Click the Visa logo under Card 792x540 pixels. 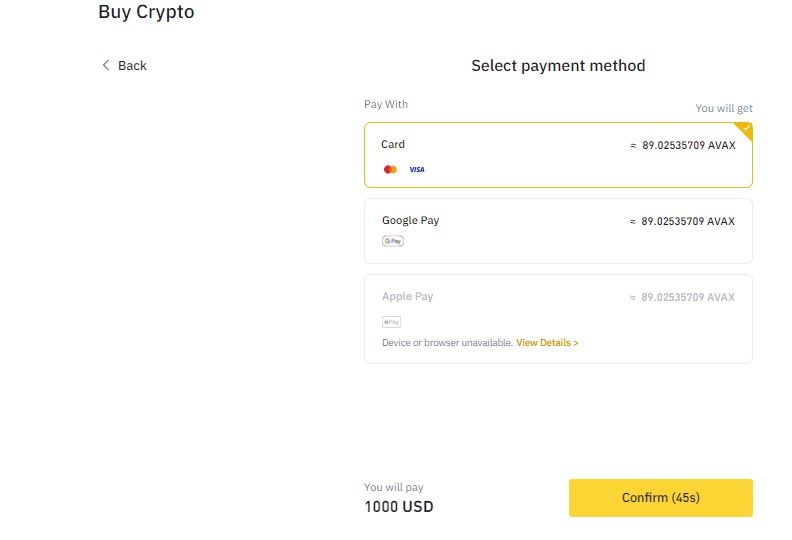coord(417,170)
